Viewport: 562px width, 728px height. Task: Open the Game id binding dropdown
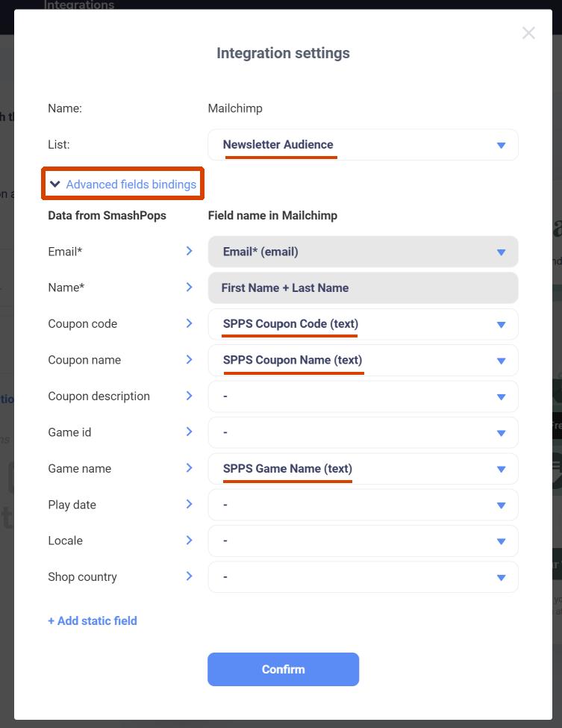363,433
